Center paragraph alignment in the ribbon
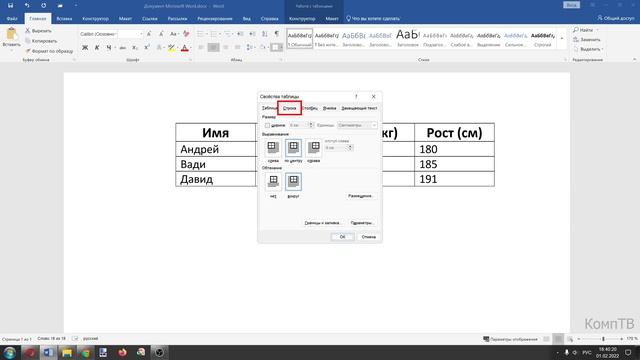Image resolution: width=640 pixels, height=360 pixels. [x=213, y=48]
